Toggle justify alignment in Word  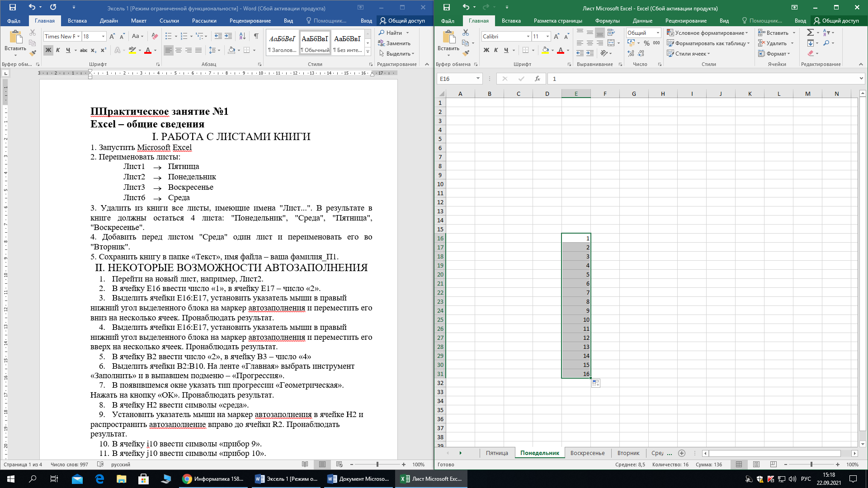click(198, 50)
